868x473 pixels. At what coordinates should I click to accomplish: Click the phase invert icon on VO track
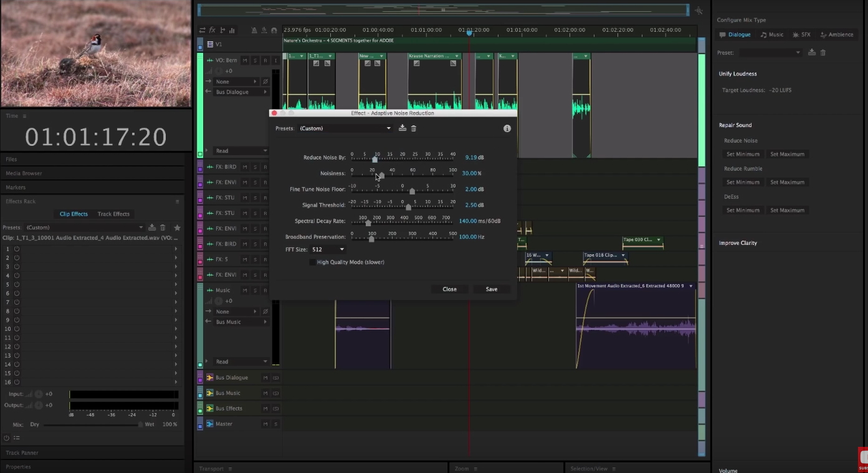tap(265, 82)
